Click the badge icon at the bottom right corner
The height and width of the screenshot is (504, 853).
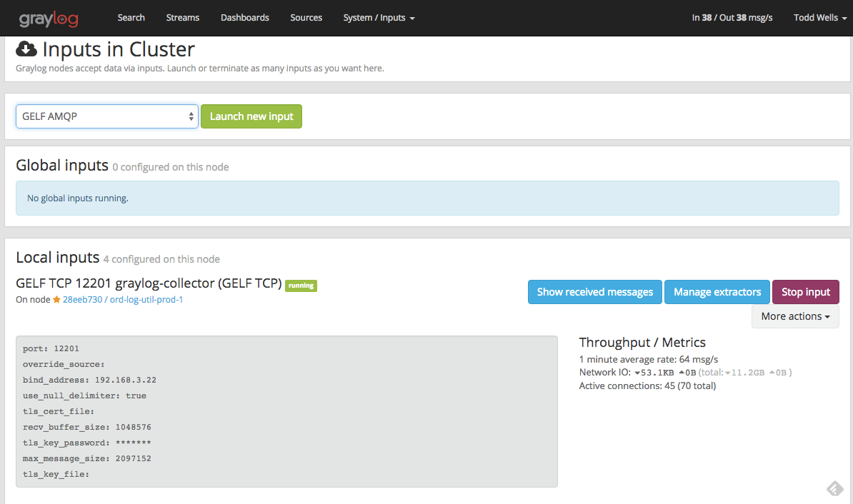point(834,488)
